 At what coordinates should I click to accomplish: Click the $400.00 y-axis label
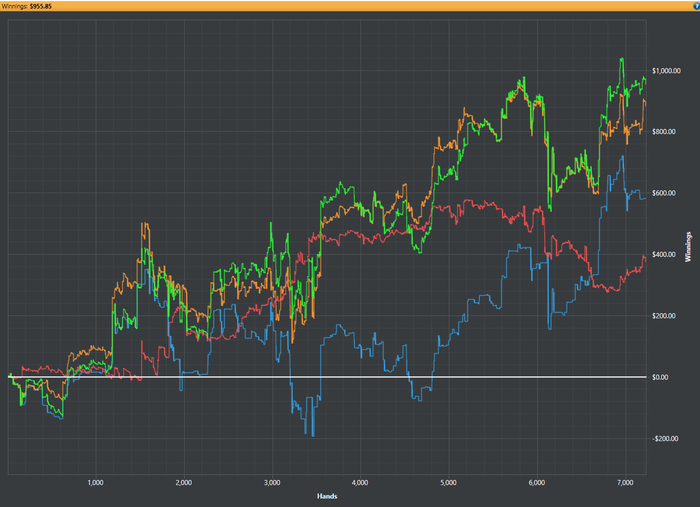pyautogui.click(x=663, y=254)
